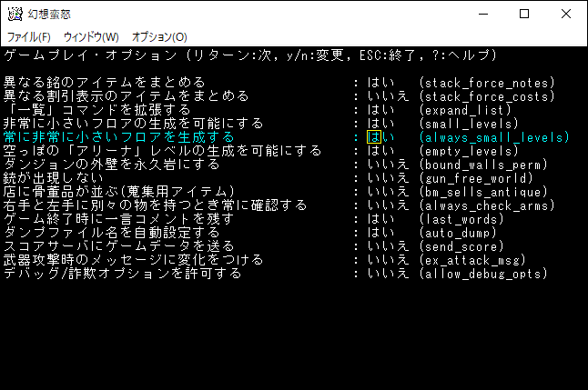588x390 pixels.
Task: Toggle the always_check_arms いいえ value
Action: tap(388, 205)
